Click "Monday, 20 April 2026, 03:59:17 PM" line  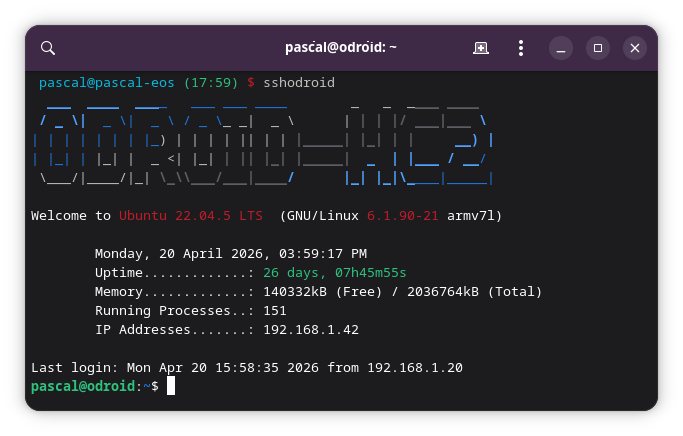point(231,253)
